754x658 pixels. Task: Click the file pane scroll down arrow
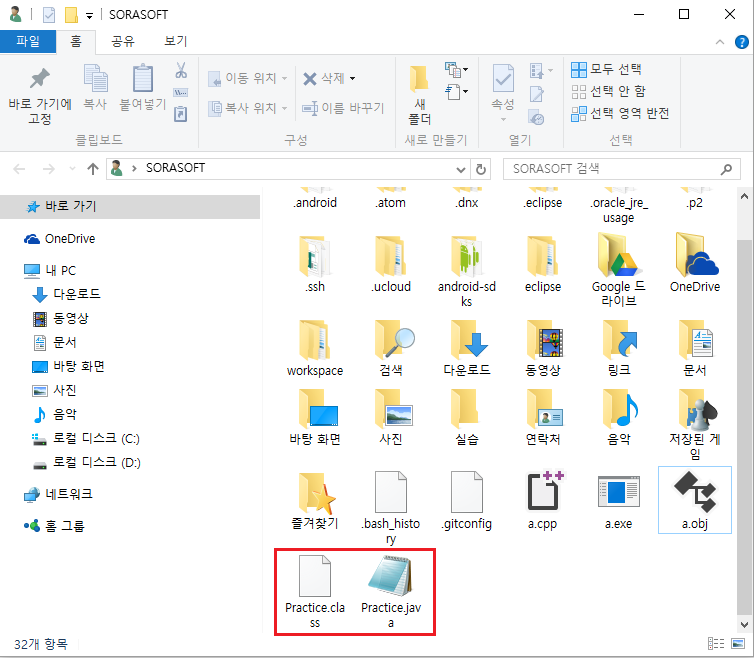744,625
